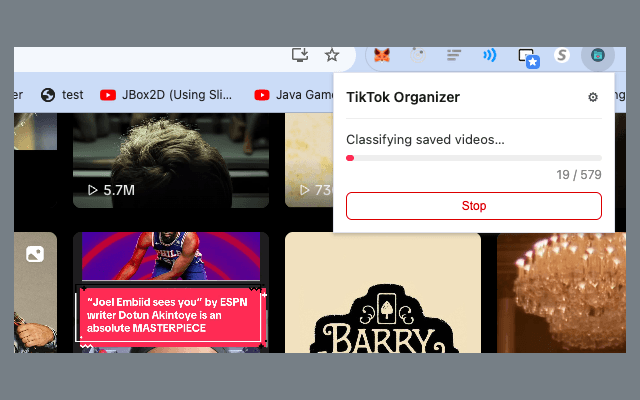Open the Java Game YouTube bookmark
Screen dimensions: 640x400
[294, 95]
